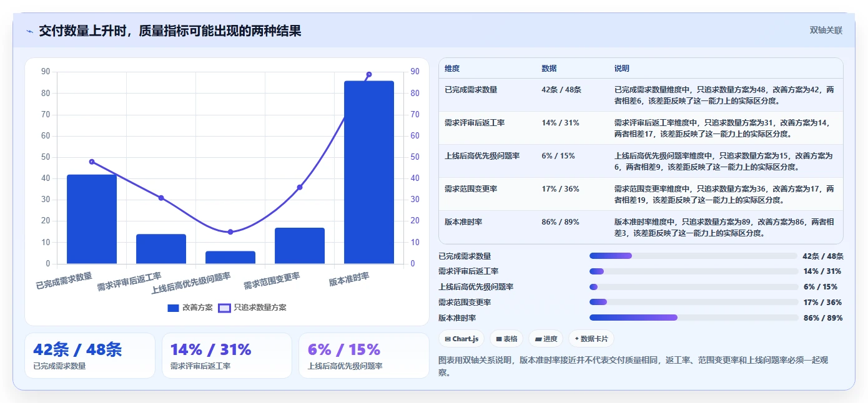This screenshot has height=403, width=868.
Task: Click the top line point at value 89
Action: tap(369, 74)
